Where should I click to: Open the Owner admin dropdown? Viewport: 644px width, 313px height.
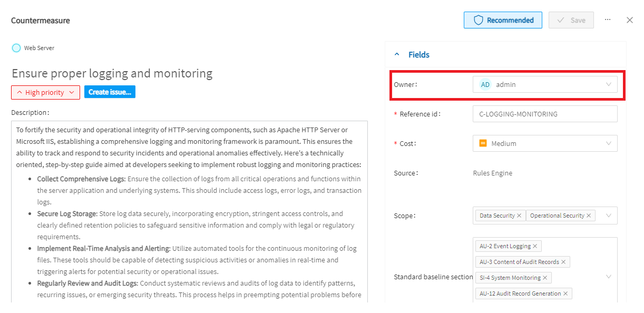[x=545, y=84]
